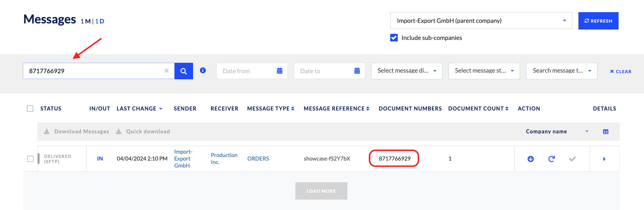Viewport: 644px width, 210px height.
Task: Mark the message done with the checkmark icon
Action: pos(572,159)
